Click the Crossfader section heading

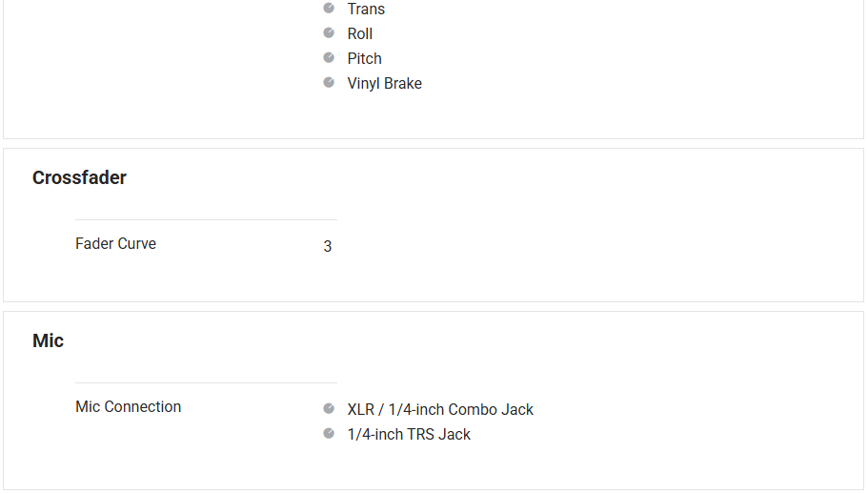79,177
